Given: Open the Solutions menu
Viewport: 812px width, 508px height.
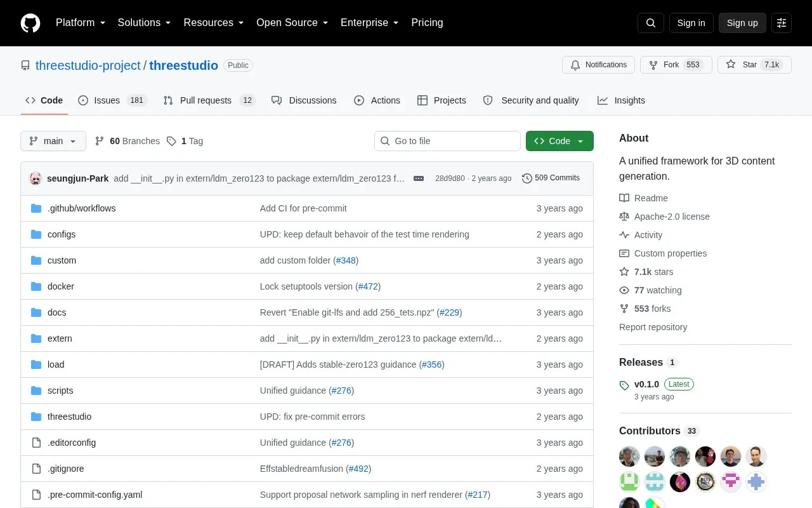Looking at the screenshot, I should 145,23.
